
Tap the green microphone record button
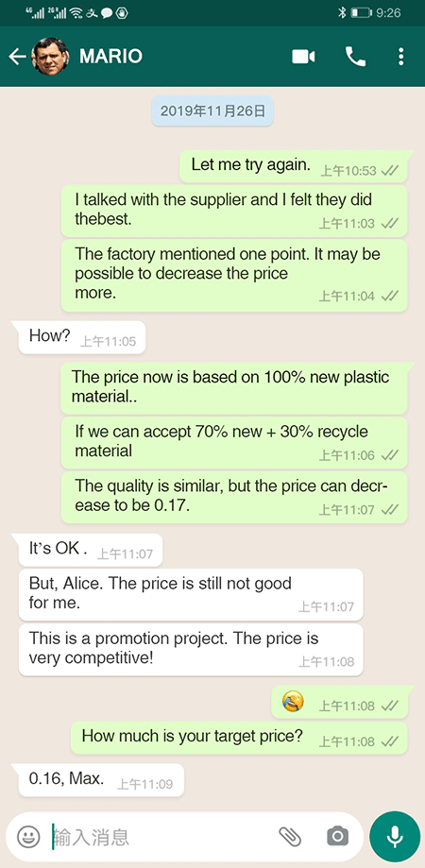[395, 837]
